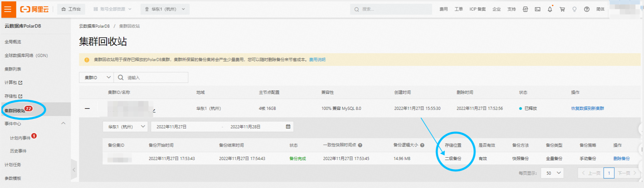Click the lightbulb tips icon
644x188 pixels.
(574, 9)
